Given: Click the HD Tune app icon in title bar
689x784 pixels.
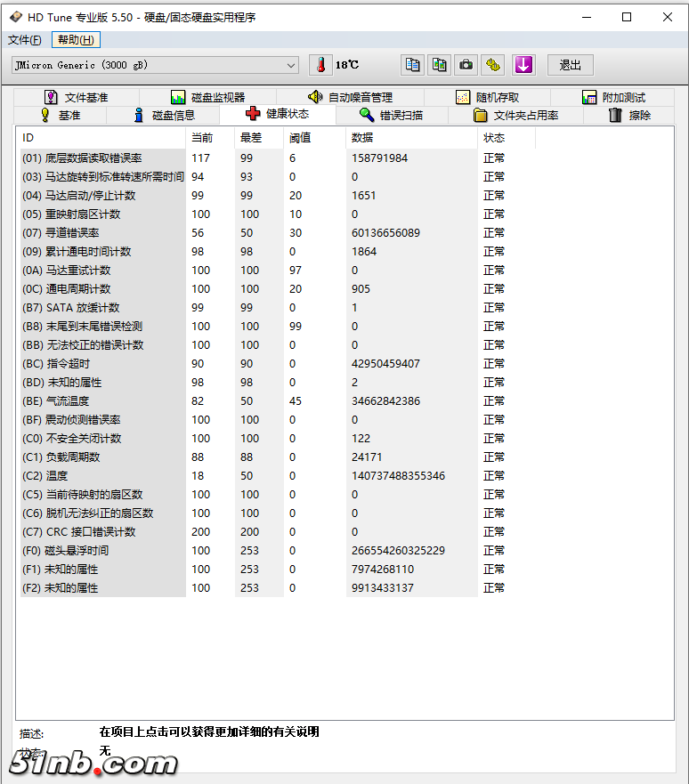Looking at the screenshot, I should point(16,17).
